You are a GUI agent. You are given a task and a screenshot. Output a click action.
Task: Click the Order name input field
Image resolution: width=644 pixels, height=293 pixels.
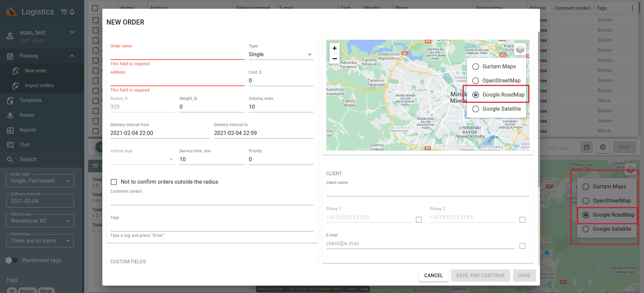pos(177,54)
